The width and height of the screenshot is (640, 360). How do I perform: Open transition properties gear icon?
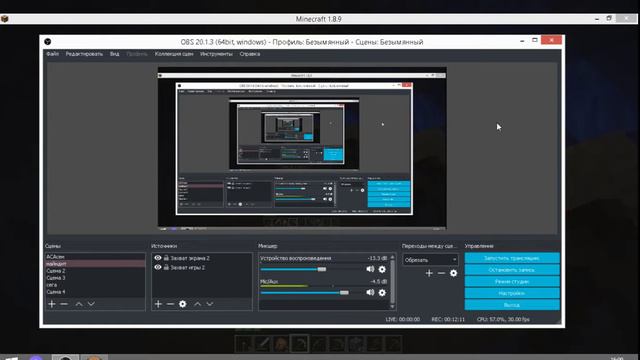[453, 273]
